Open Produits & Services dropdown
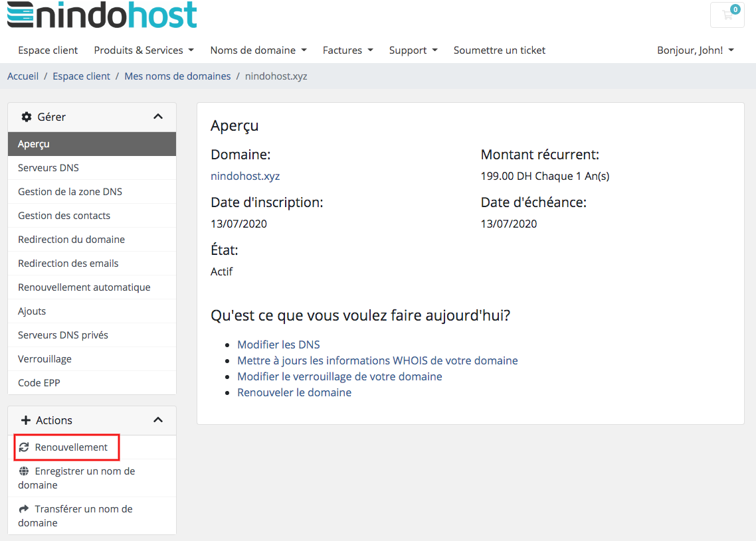 point(143,50)
